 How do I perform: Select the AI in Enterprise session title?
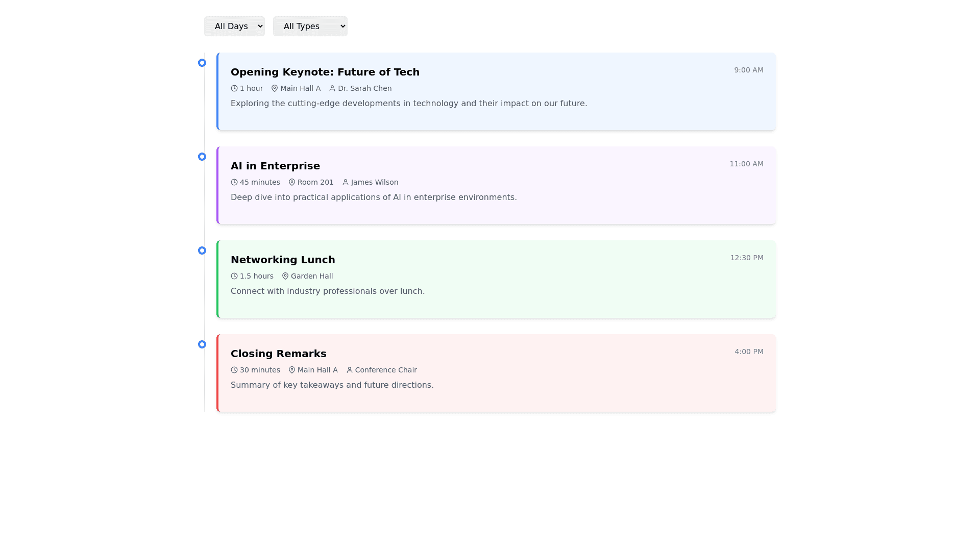[x=275, y=166]
